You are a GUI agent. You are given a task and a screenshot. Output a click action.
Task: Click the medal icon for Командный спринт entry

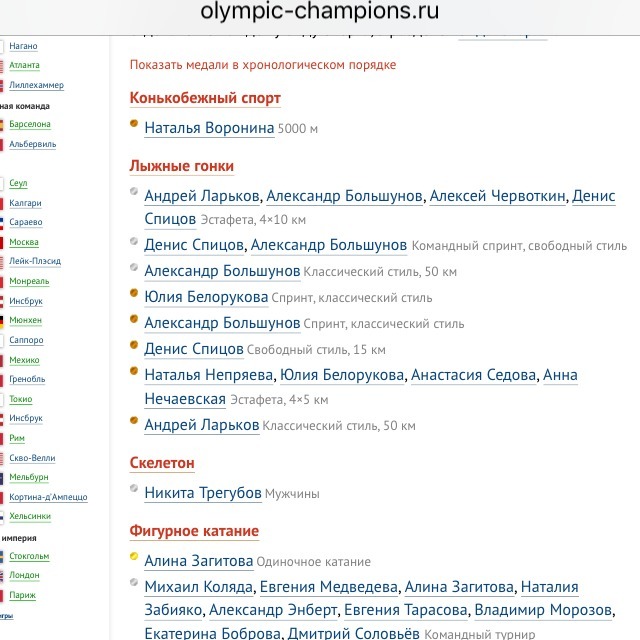click(x=135, y=242)
